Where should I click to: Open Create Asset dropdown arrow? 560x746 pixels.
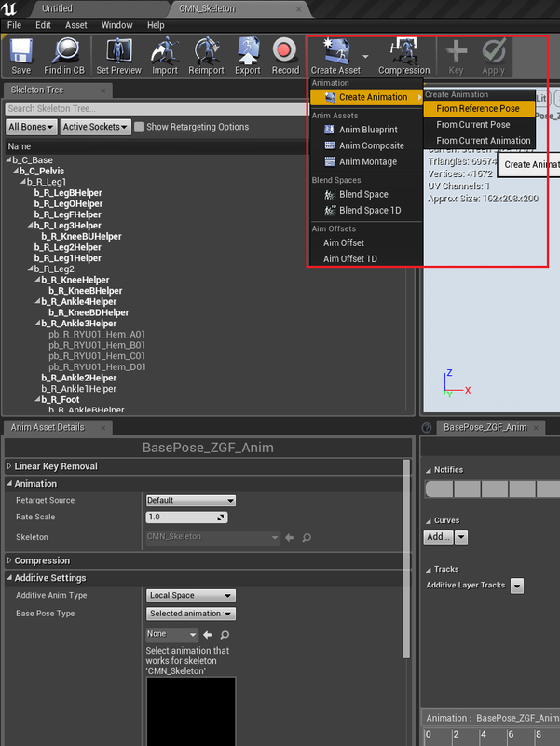(365, 57)
